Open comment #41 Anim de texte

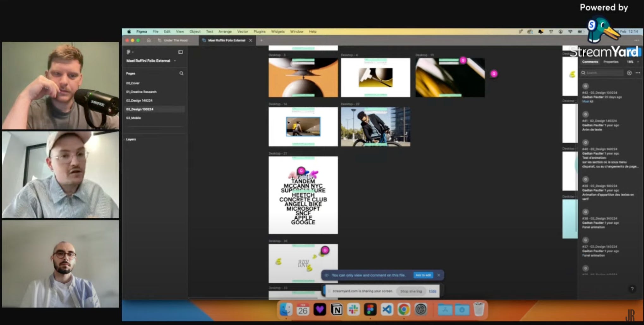coord(610,122)
